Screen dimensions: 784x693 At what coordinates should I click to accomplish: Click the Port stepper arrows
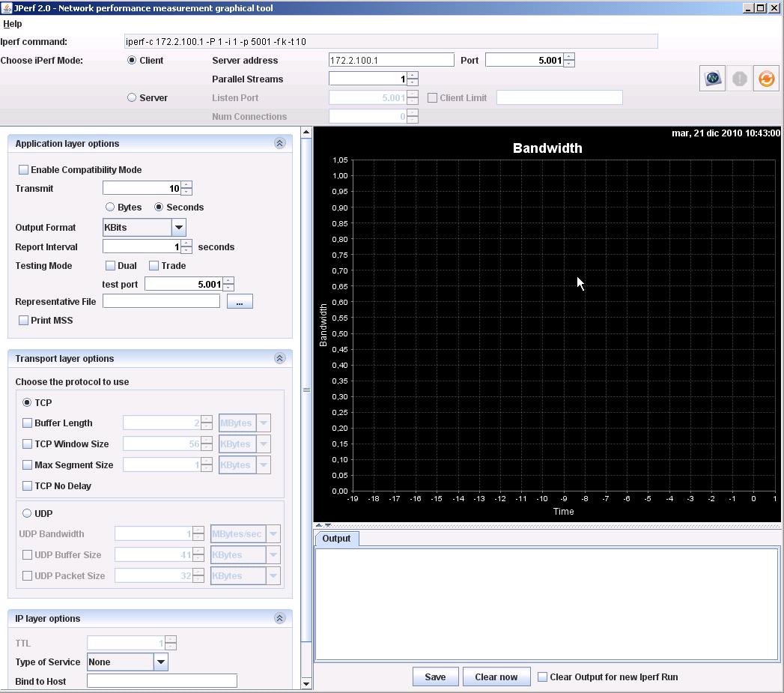coord(569,60)
